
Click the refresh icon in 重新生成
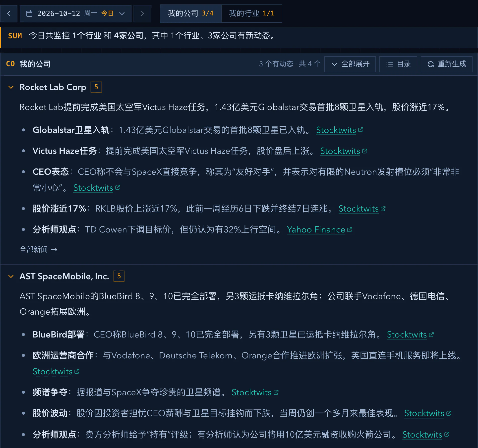tap(431, 64)
